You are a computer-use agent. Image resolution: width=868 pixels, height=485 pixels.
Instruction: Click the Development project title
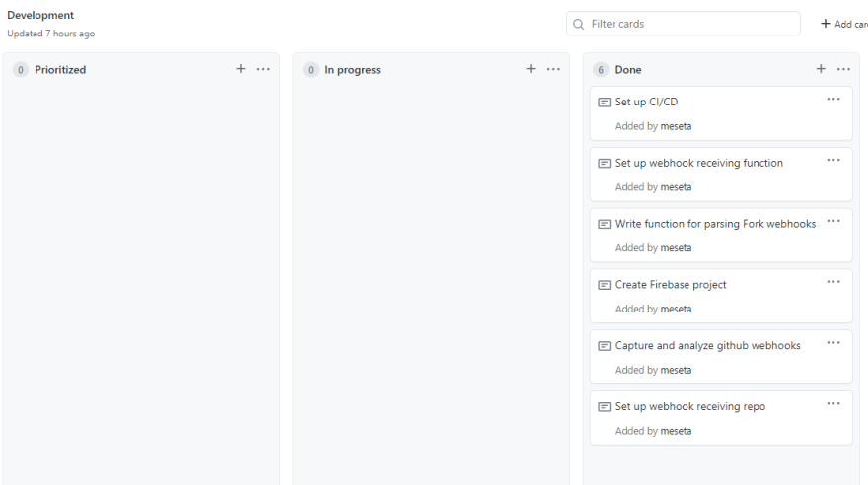coord(40,15)
